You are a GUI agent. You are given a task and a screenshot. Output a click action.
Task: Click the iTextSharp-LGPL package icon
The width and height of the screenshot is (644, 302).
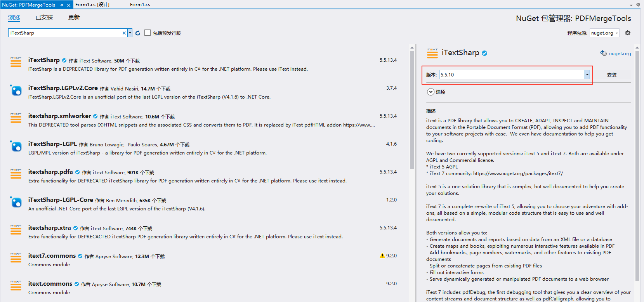16,146
